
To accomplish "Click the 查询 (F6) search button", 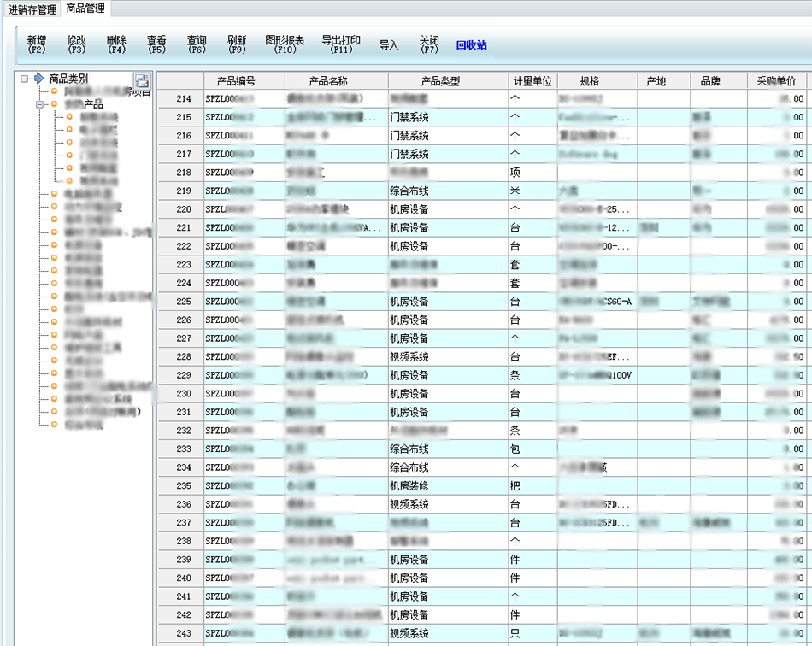I will (x=197, y=44).
